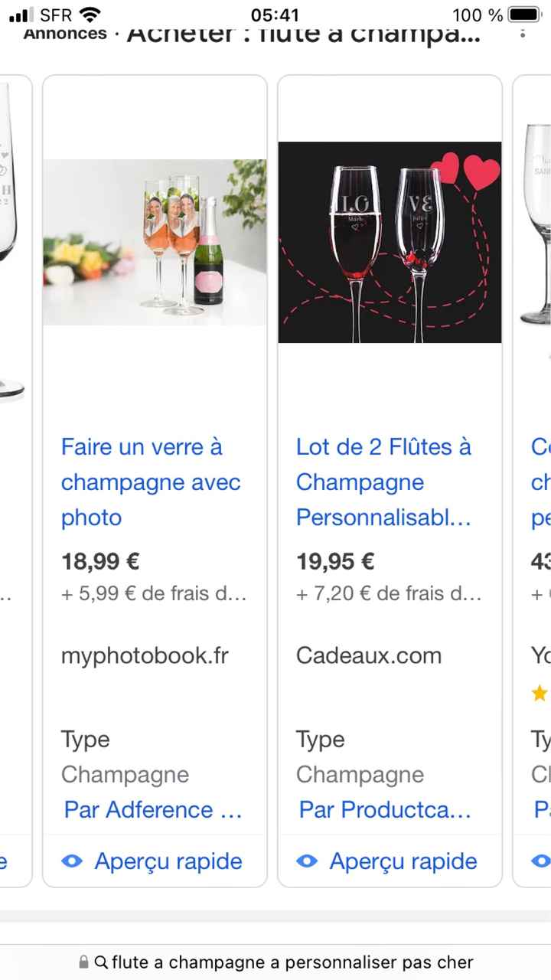Tap 'Aperçu rapide' on myphotobook.fr card
This screenshot has height=980, width=551.
(x=168, y=861)
